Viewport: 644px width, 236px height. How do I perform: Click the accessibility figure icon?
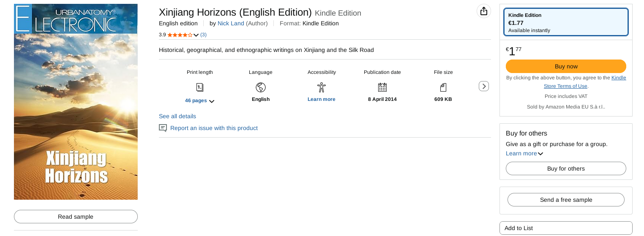(322, 87)
